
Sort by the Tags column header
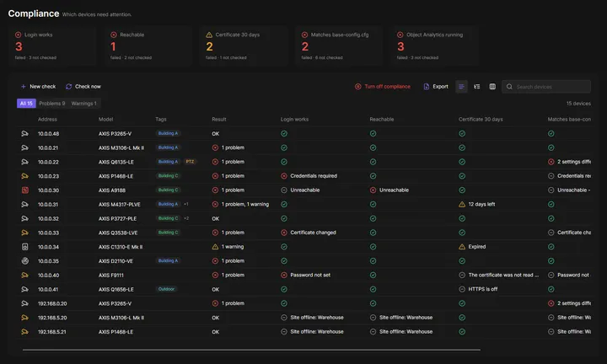[161, 119]
